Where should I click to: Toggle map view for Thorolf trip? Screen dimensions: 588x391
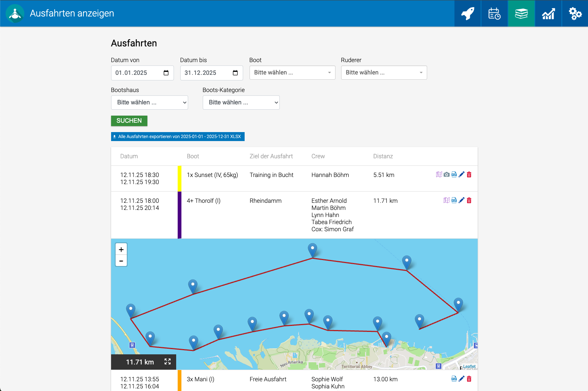[446, 200]
